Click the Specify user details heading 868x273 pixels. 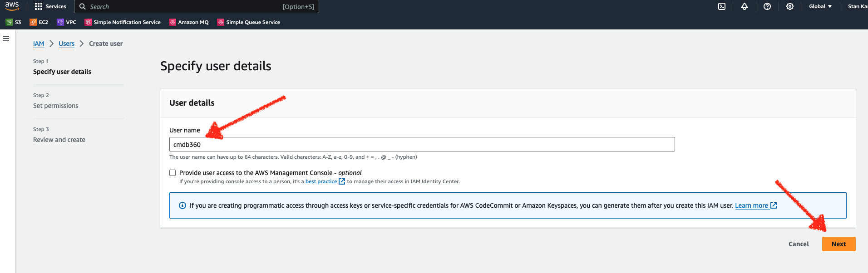click(216, 66)
